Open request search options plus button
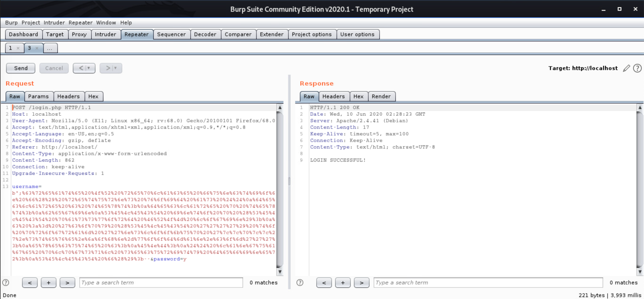Screen dimensions: 644x299 pos(48,283)
